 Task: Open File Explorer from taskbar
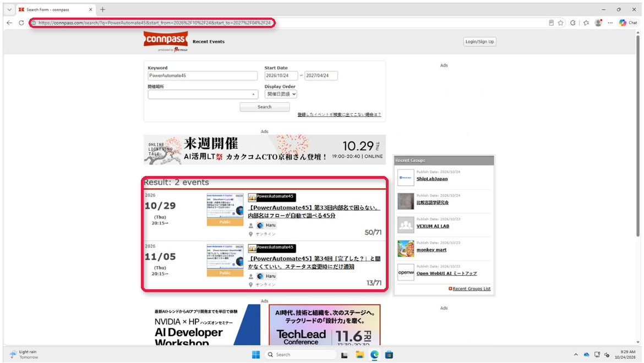(x=360, y=355)
